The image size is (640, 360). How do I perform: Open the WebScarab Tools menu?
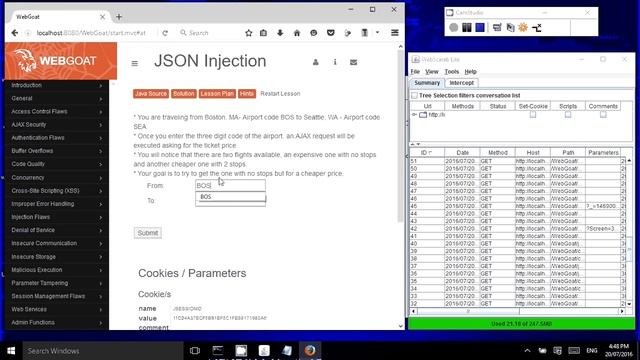pos(451,71)
